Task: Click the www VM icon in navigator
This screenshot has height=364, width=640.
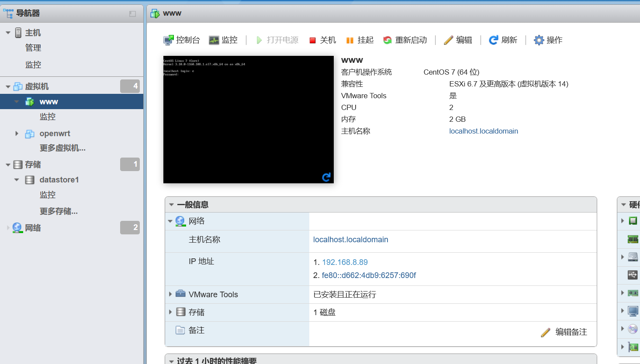Action: (30, 102)
